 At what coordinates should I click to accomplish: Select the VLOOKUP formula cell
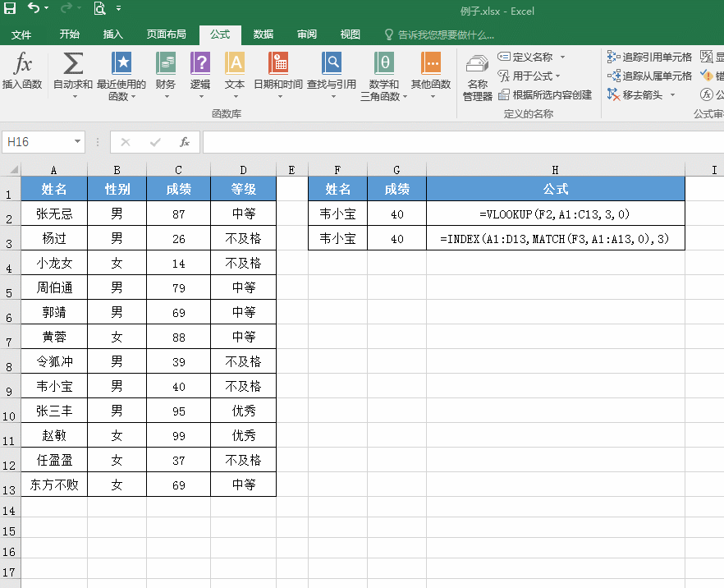tap(556, 214)
